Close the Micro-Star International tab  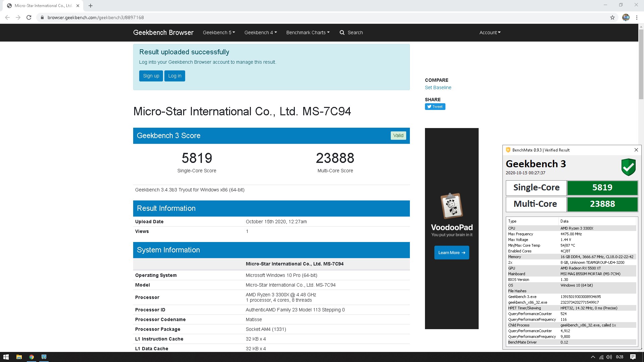pyautogui.click(x=78, y=6)
